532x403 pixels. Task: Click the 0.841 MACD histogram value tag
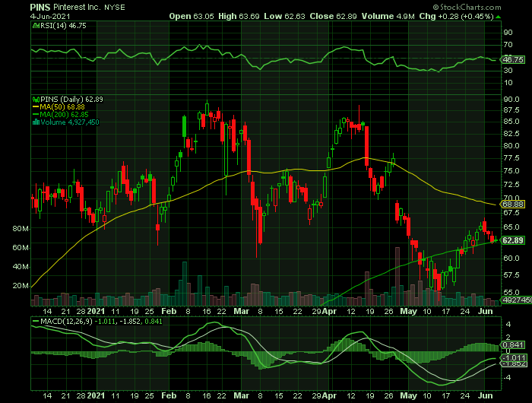tap(513, 344)
